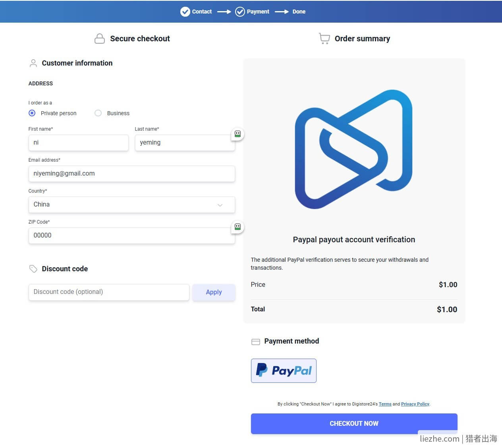Image resolution: width=502 pixels, height=448 pixels.
Task: Choose the PayPal payment method
Action: pos(284,371)
